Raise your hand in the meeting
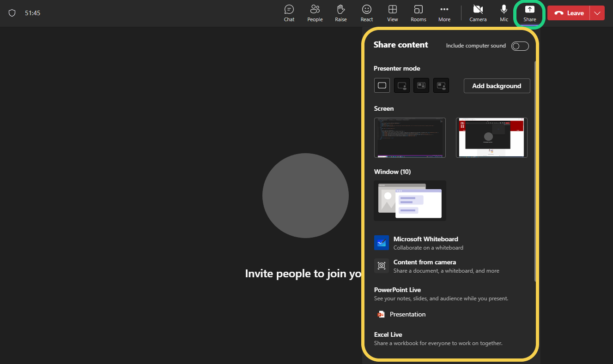The height and width of the screenshot is (364, 613). click(x=341, y=13)
